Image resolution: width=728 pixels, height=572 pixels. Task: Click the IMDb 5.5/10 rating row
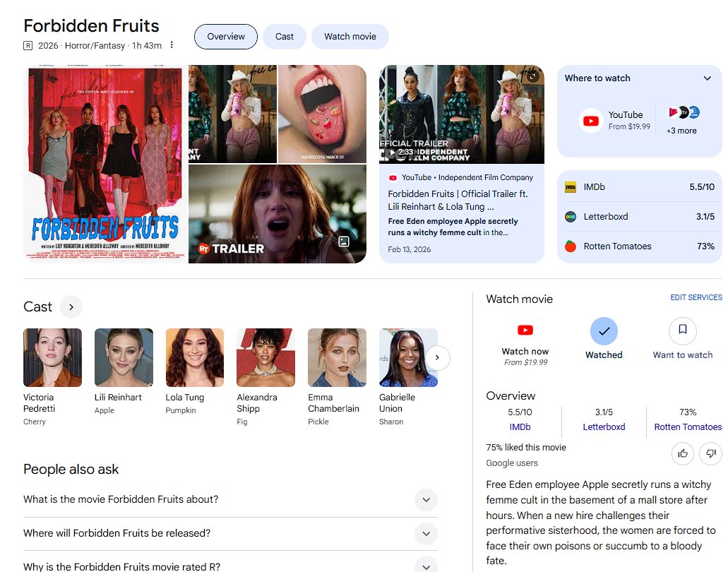(x=639, y=187)
